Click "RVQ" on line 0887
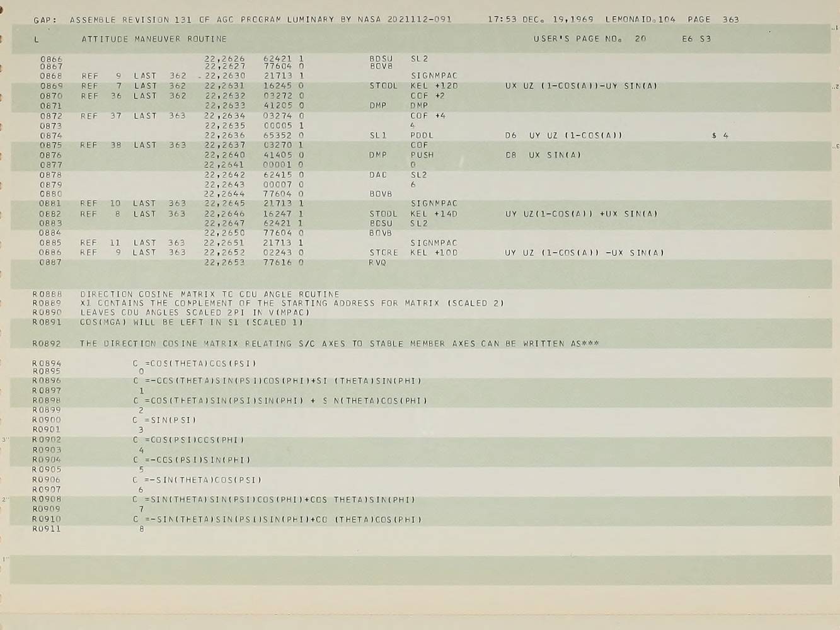The width and height of the screenshot is (840, 630). (377, 263)
